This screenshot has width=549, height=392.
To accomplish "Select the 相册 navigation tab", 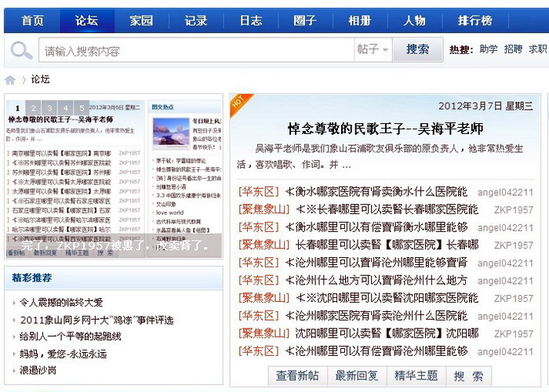I will (359, 20).
